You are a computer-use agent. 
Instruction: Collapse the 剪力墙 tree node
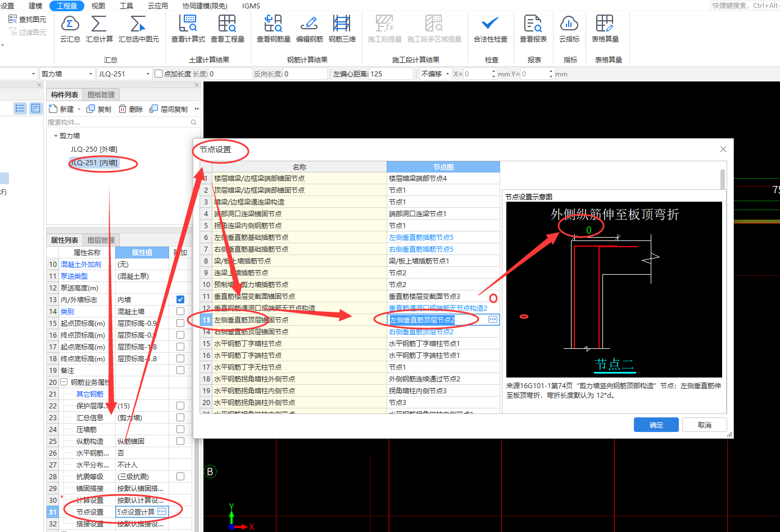[56, 136]
